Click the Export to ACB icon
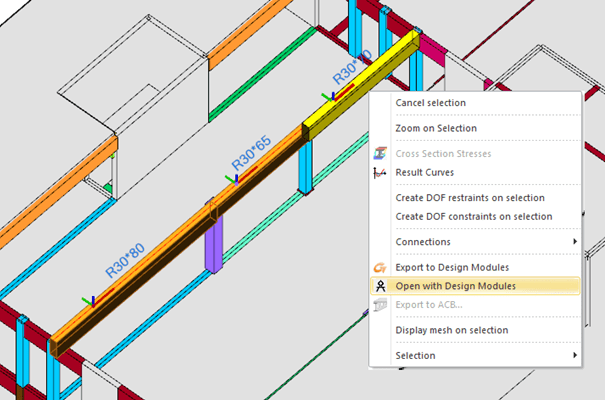The height and width of the screenshot is (400, 605). (x=379, y=304)
